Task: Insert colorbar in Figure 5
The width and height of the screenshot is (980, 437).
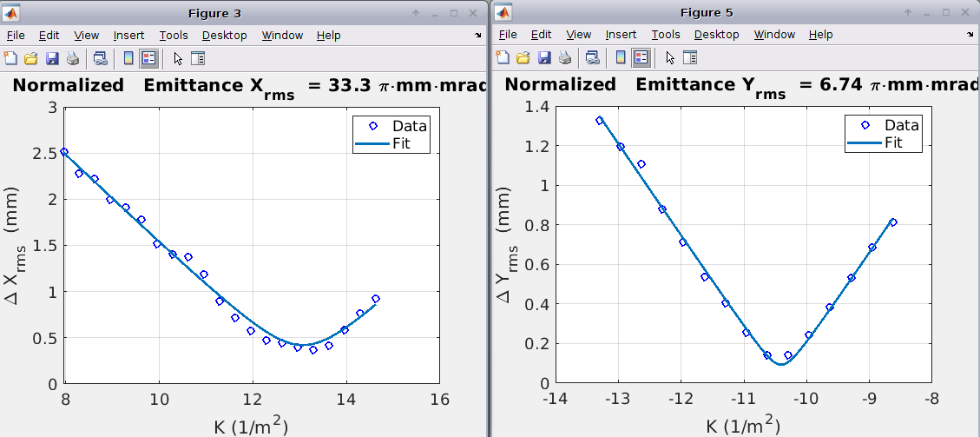Action: (620, 58)
